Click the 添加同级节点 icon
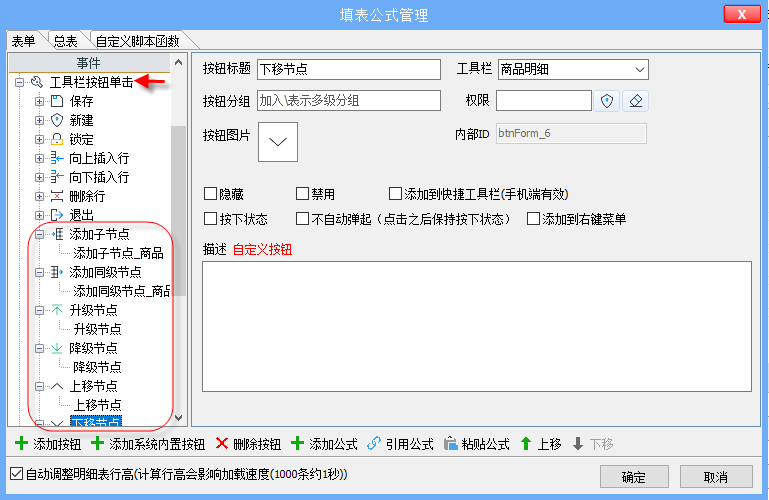The image size is (769, 500). (57, 272)
